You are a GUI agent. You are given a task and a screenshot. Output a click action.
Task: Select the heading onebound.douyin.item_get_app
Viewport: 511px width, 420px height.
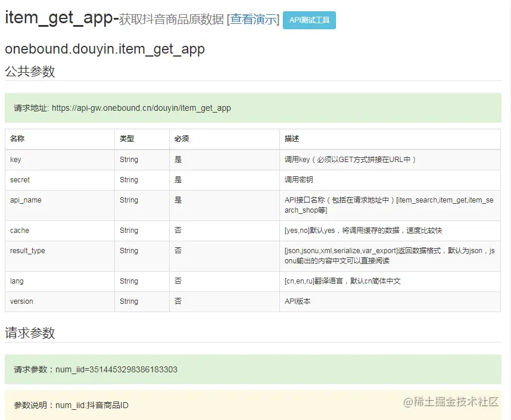click(x=105, y=49)
